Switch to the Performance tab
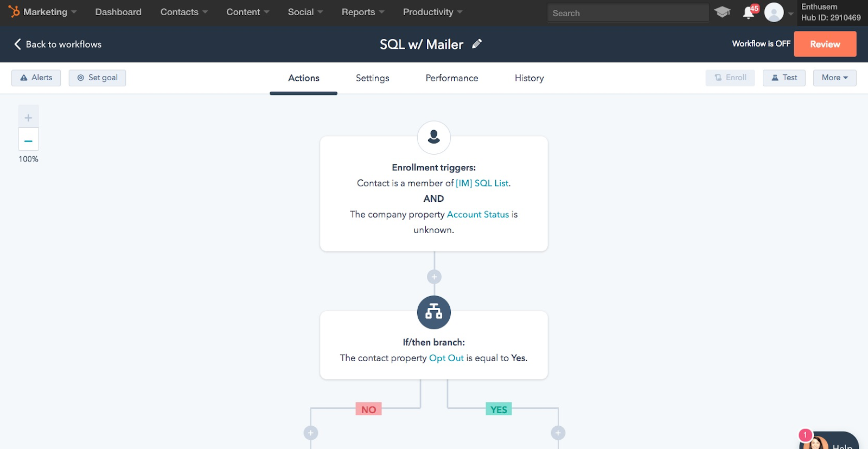Image resolution: width=868 pixels, height=449 pixels. pos(451,78)
